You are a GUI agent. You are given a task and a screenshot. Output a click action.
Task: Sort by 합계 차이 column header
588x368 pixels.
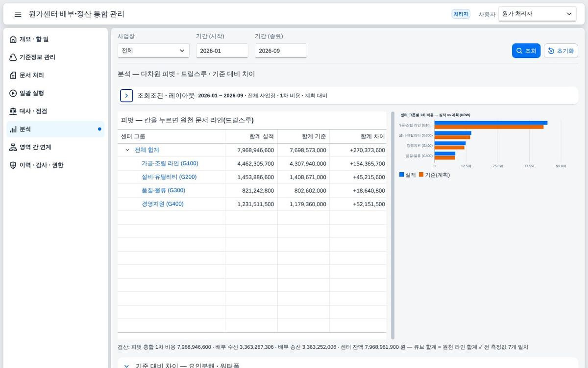pos(358,136)
